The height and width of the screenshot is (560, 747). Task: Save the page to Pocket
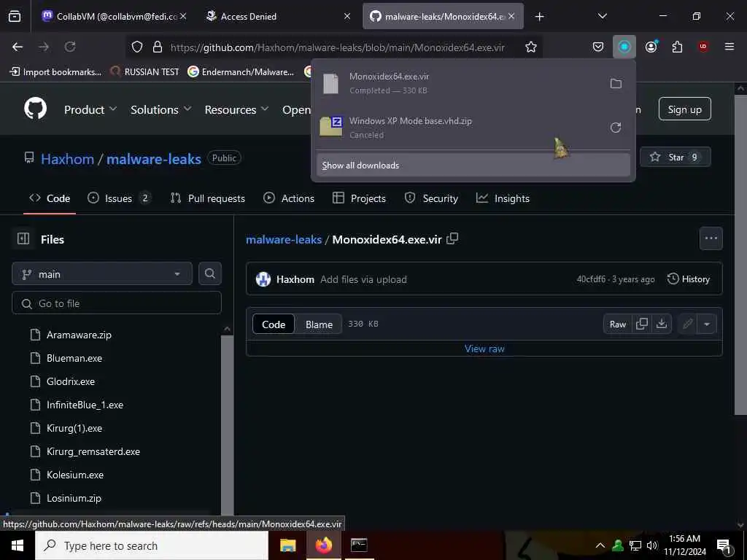(x=598, y=47)
